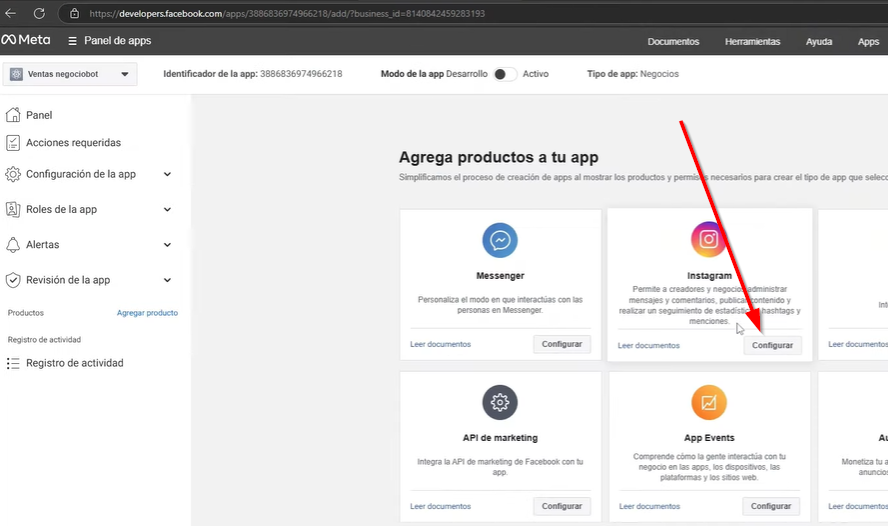This screenshot has width=888, height=526.
Task: Click the App Events card title
Action: point(709,438)
